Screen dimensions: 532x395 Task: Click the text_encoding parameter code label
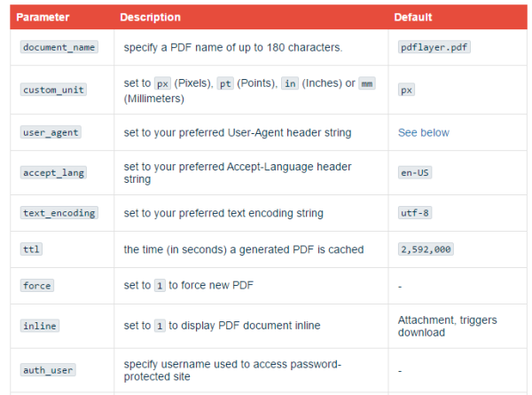59,213
